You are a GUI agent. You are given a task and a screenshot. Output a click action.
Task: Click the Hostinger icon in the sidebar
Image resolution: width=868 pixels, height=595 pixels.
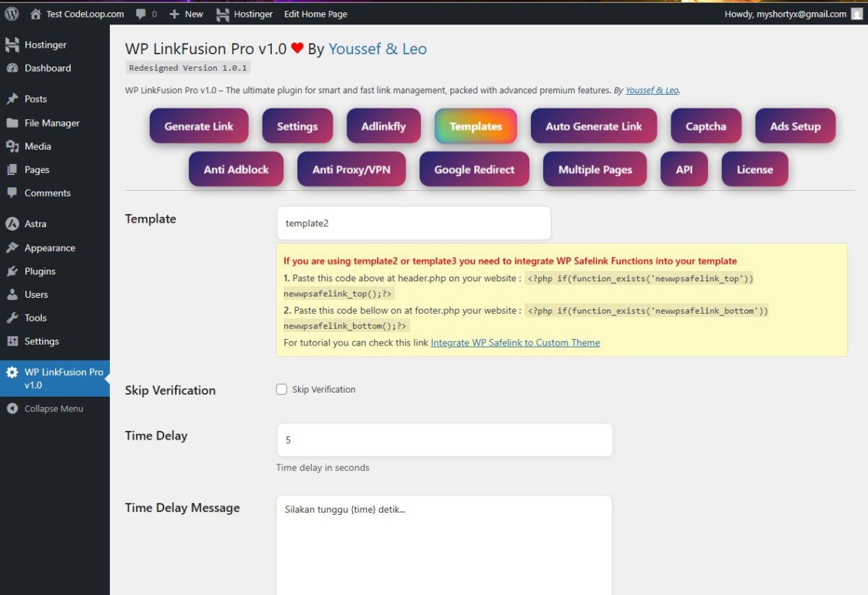12,45
